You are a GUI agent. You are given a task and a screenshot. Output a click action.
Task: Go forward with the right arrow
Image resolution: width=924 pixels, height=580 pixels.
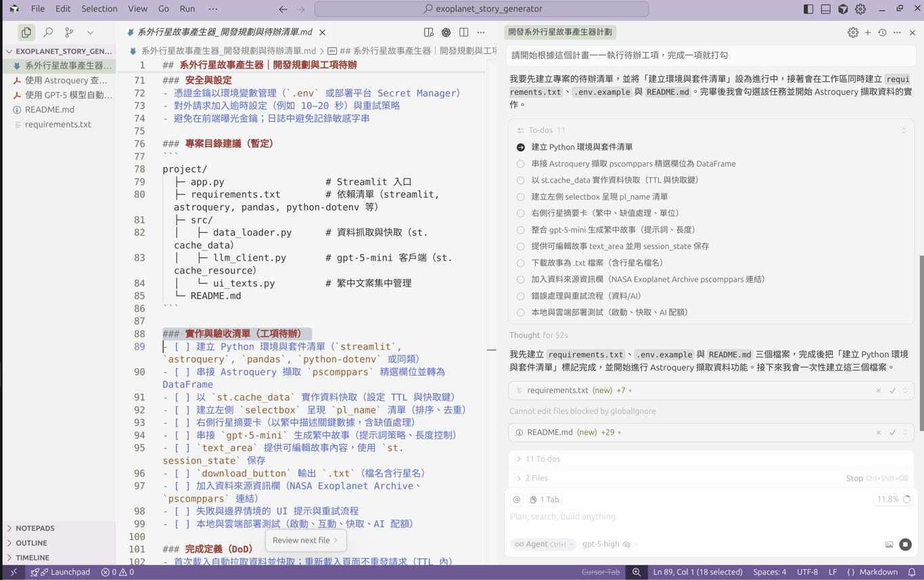300,9
